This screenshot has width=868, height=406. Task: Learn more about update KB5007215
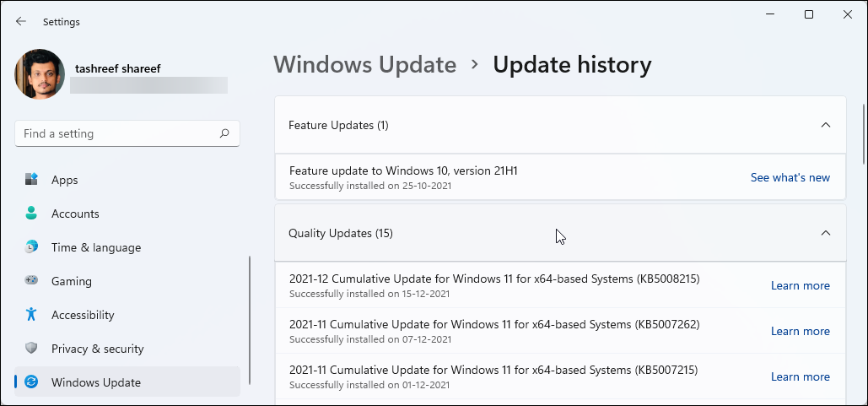pos(800,376)
